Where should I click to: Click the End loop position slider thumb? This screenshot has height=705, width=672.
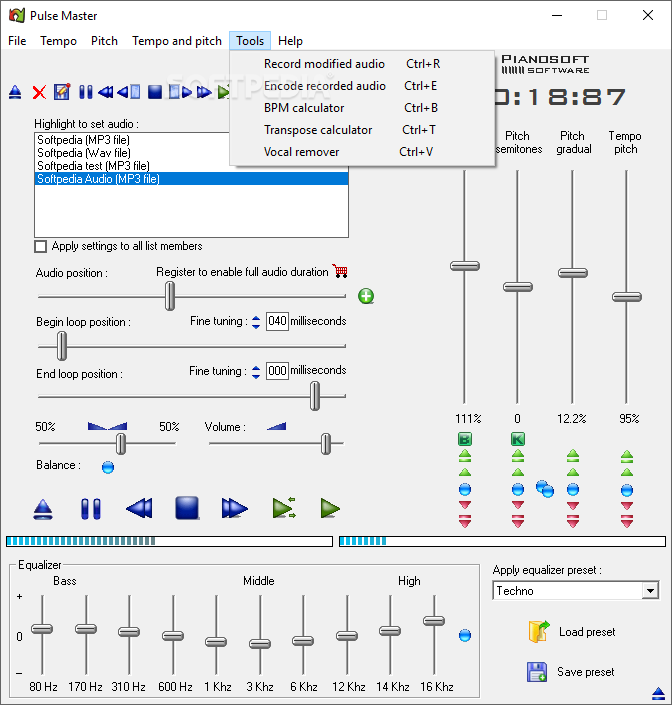(x=315, y=396)
